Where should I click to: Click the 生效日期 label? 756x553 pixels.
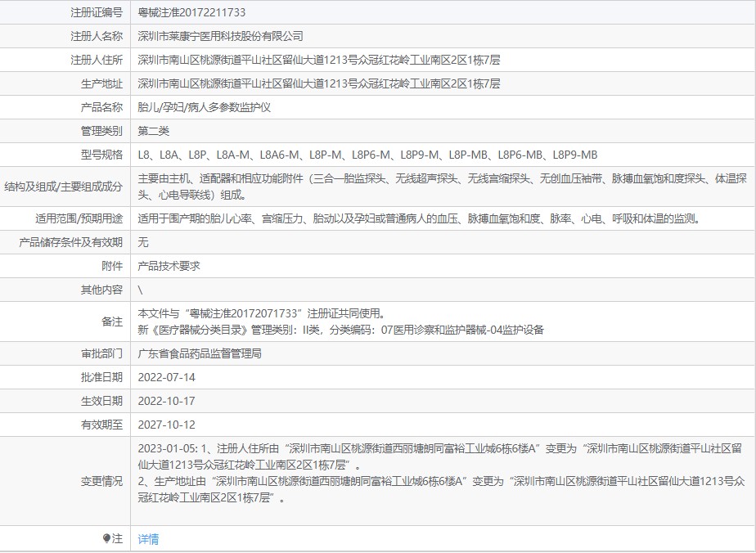point(101,401)
